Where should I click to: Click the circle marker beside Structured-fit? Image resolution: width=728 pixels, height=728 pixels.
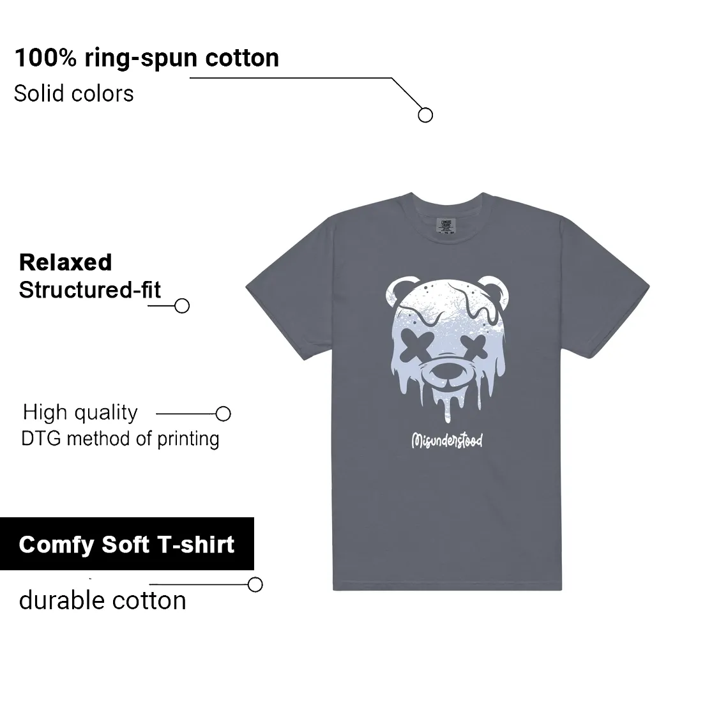[x=182, y=306]
